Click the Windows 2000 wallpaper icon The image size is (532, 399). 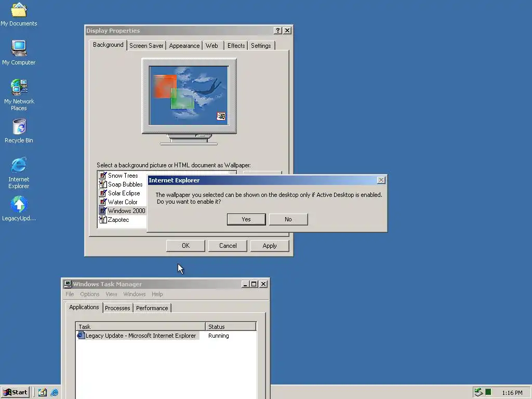click(x=102, y=211)
